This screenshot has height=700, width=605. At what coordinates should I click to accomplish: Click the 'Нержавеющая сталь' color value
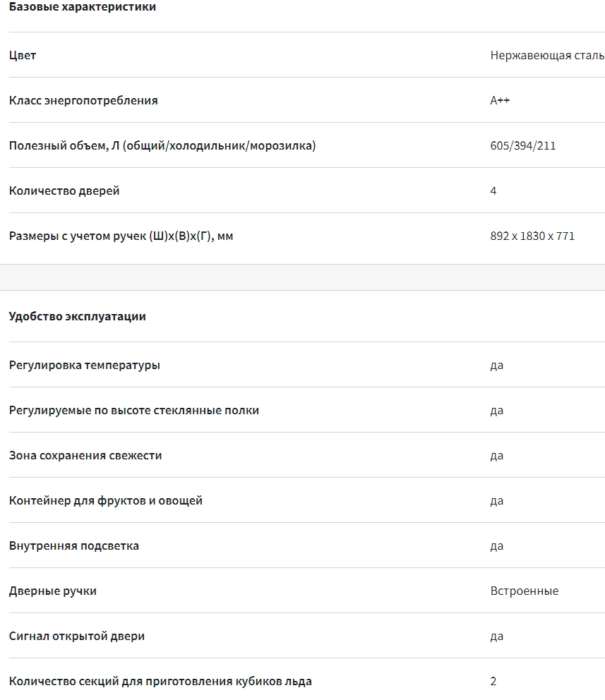coord(547,55)
